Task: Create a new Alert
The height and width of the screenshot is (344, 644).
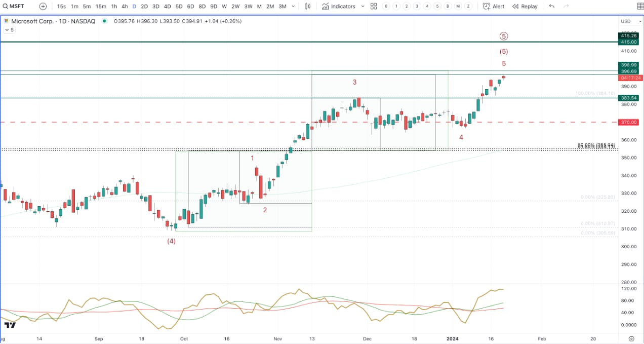Action: pyautogui.click(x=494, y=7)
